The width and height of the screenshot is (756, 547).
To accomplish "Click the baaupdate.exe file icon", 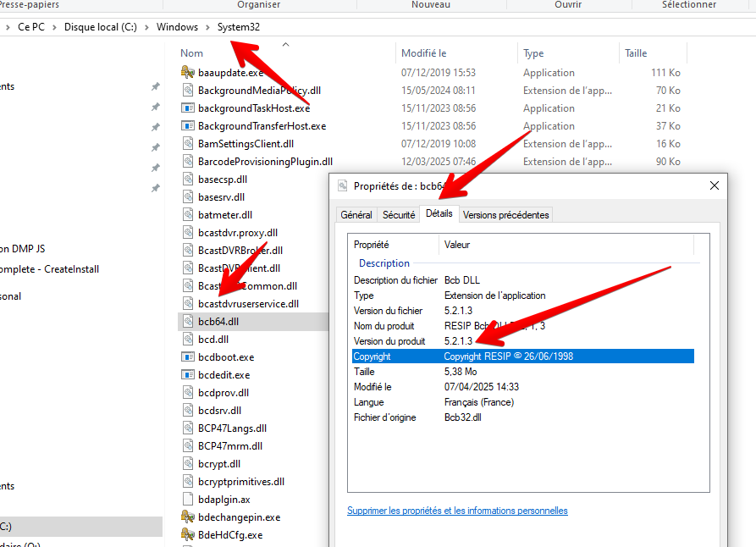I will pyautogui.click(x=188, y=72).
